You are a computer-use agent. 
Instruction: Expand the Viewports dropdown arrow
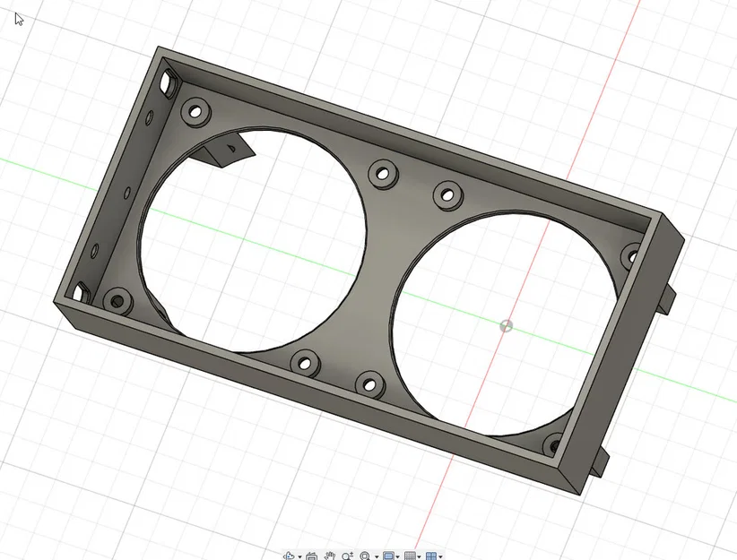point(440,556)
